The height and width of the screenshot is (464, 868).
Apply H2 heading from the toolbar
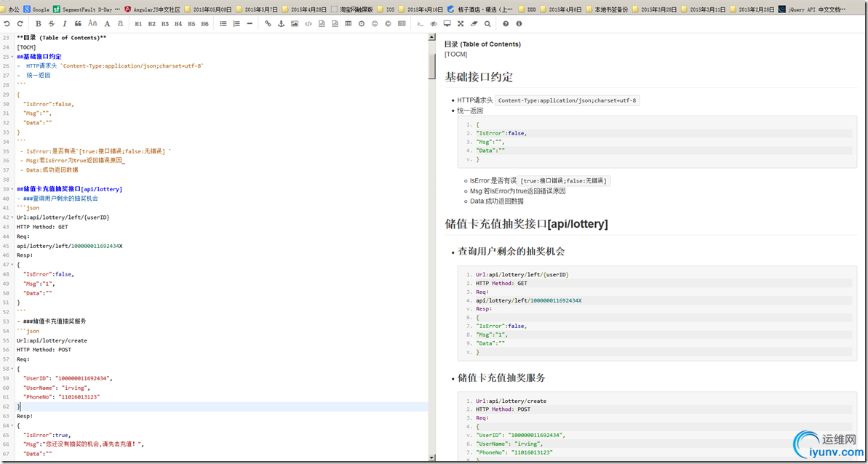pyautogui.click(x=151, y=24)
